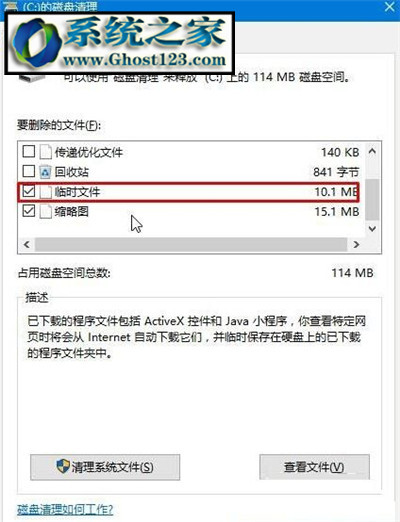Select the 回收站 row in file list
The width and height of the screenshot is (400, 522).
[191, 172]
